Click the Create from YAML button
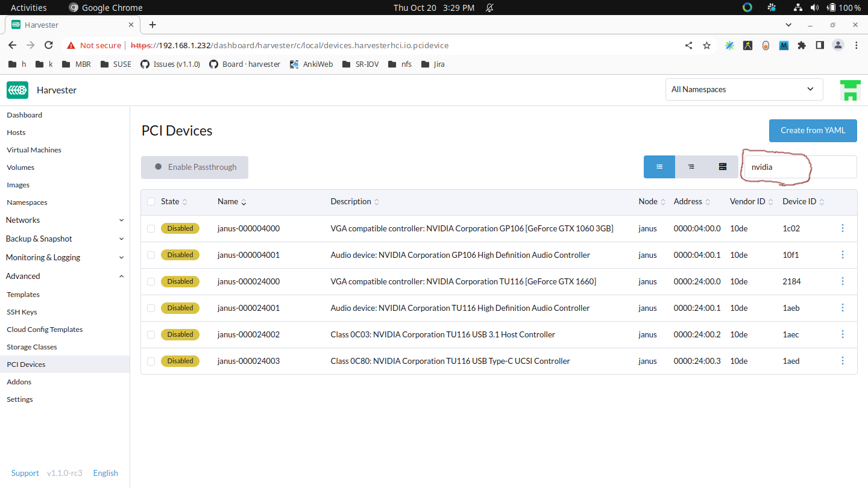Viewport: 868px width, 488px height. 813,130
